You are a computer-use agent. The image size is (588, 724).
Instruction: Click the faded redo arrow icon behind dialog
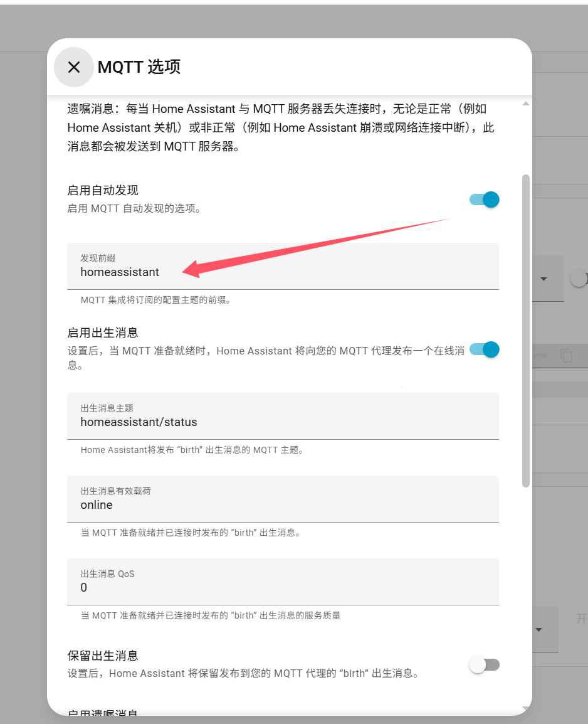540,356
